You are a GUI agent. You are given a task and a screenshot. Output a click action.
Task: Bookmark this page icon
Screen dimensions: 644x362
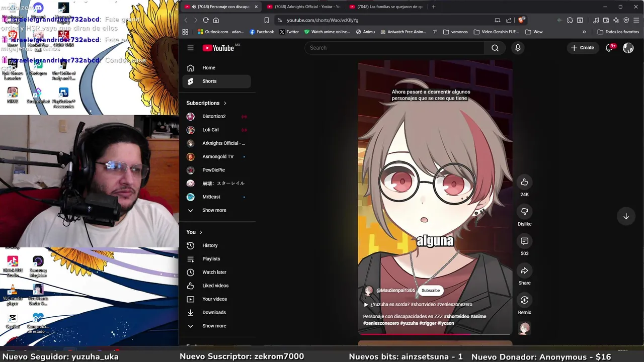[x=267, y=20]
